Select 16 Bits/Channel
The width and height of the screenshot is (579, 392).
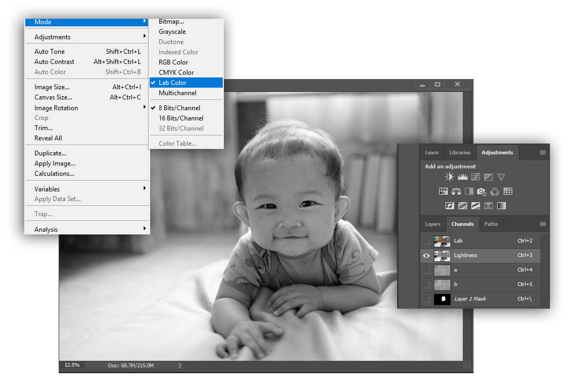click(x=186, y=118)
